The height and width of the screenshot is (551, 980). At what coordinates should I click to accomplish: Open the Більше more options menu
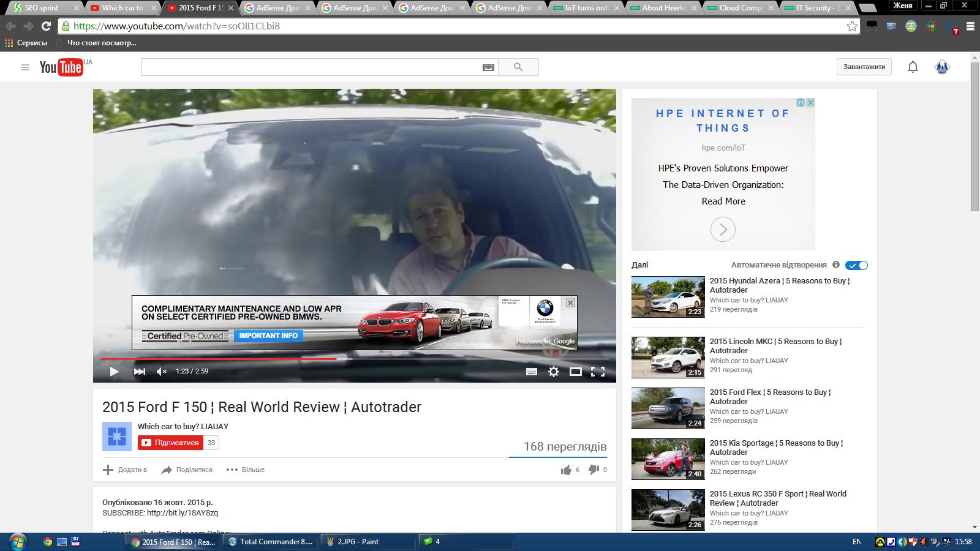(245, 470)
